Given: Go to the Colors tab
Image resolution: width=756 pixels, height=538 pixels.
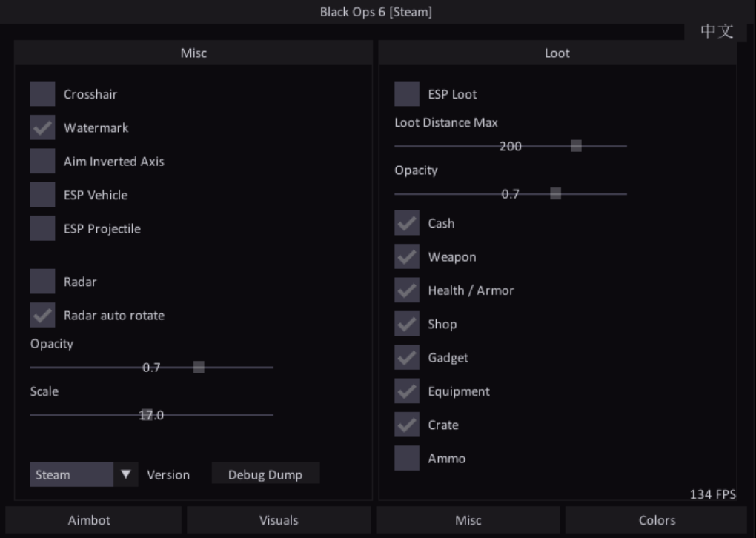Looking at the screenshot, I should coord(657,520).
